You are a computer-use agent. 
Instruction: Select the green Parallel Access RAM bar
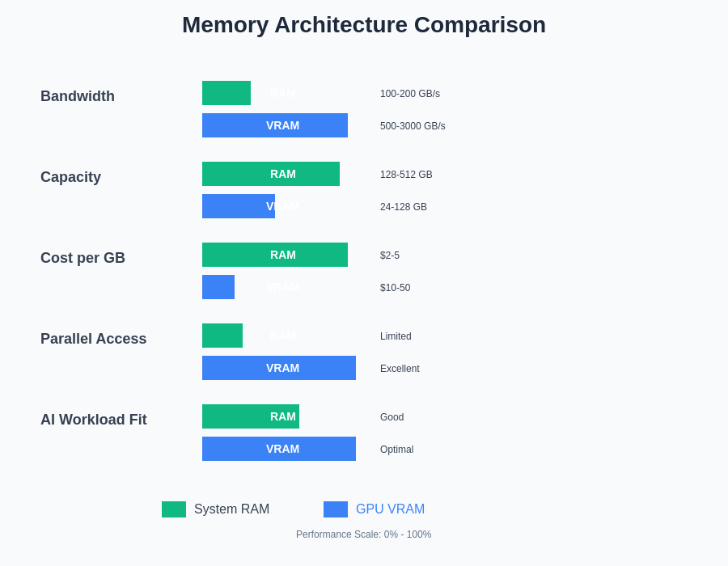222,336
